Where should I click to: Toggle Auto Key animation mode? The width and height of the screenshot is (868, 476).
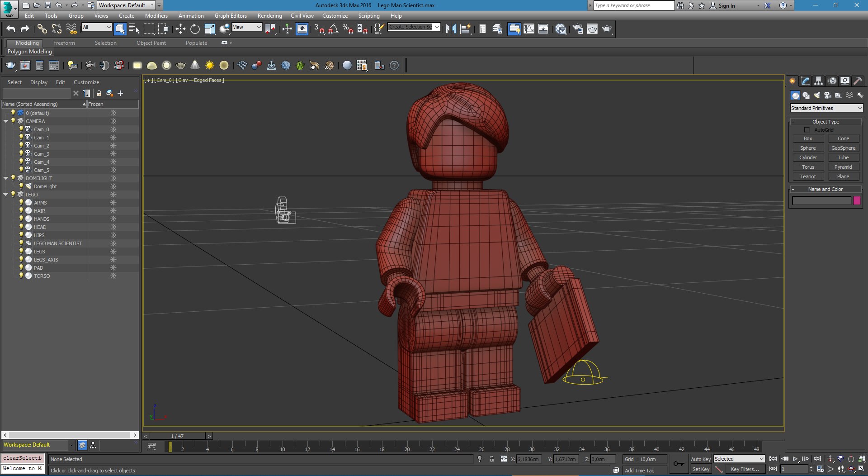point(700,459)
